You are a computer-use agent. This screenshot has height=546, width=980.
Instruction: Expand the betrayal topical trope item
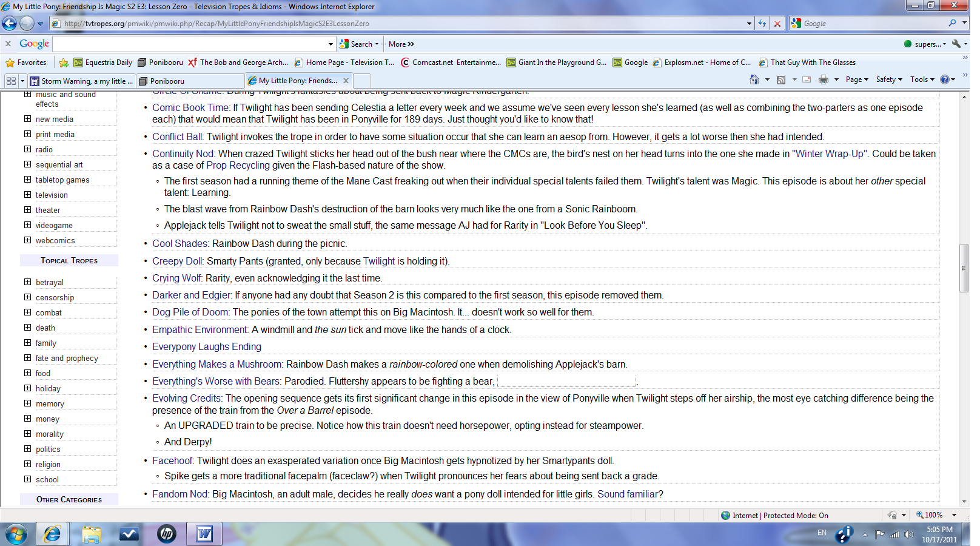[x=27, y=282]
